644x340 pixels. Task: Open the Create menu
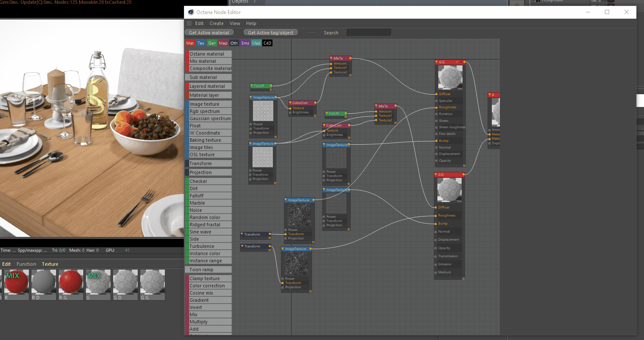pos(216,23)
